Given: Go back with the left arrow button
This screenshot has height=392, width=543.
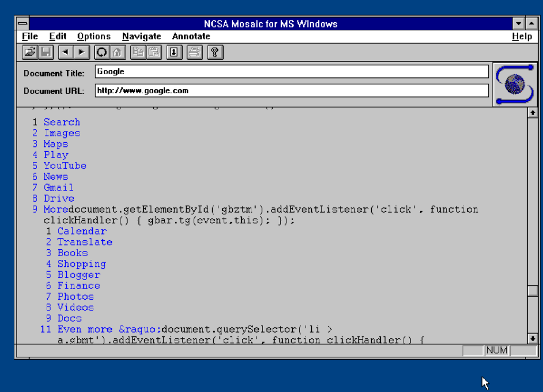Looking at the screenshot, I should [65, 52].
